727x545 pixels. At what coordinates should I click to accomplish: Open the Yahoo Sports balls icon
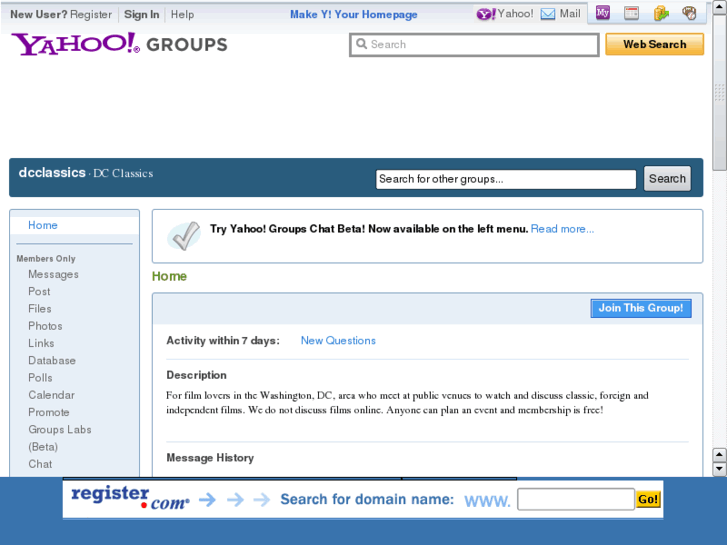(689, 13)
